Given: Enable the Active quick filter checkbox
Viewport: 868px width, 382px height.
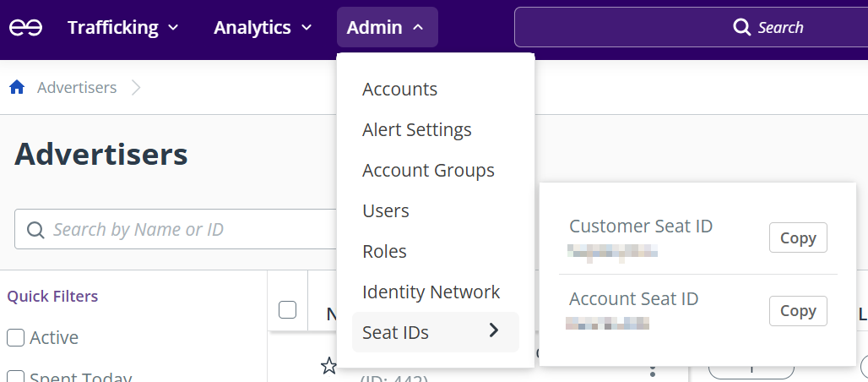Looking at the screenshot, I should [x=15, y=338].
